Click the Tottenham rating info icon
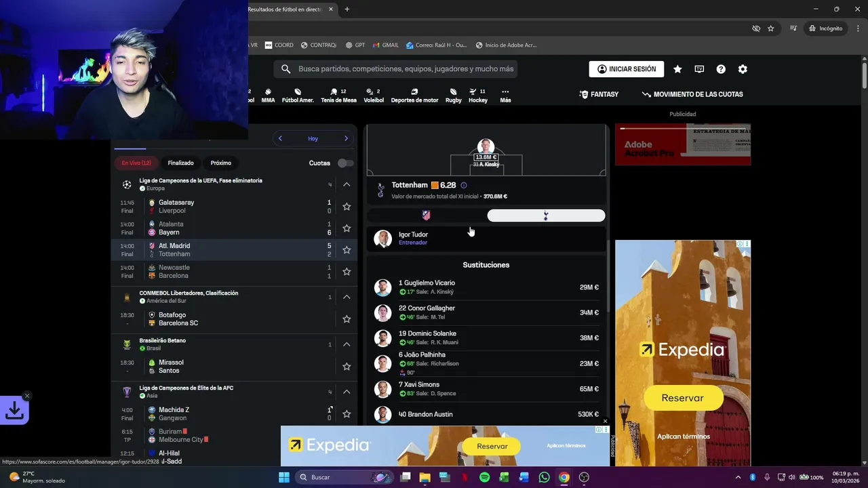 (x=464, y=185)
